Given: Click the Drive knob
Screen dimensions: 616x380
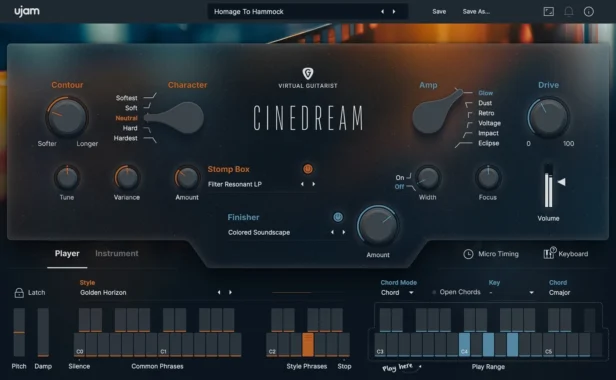Looking at the screenshot, I should tap(548, 117).
